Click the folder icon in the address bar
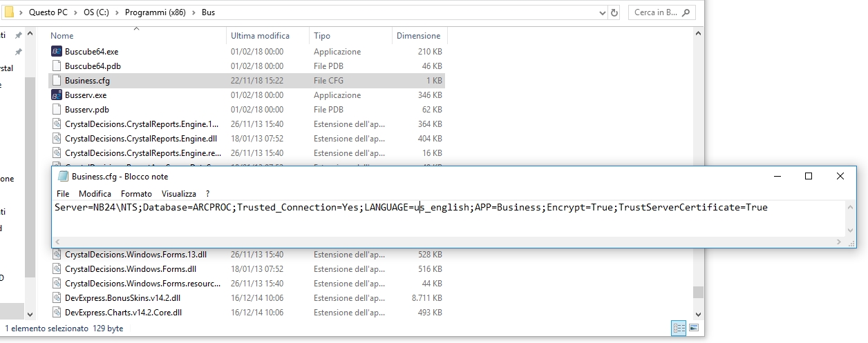The width and height of the screenshot is (868, 343). pos(9,12)
